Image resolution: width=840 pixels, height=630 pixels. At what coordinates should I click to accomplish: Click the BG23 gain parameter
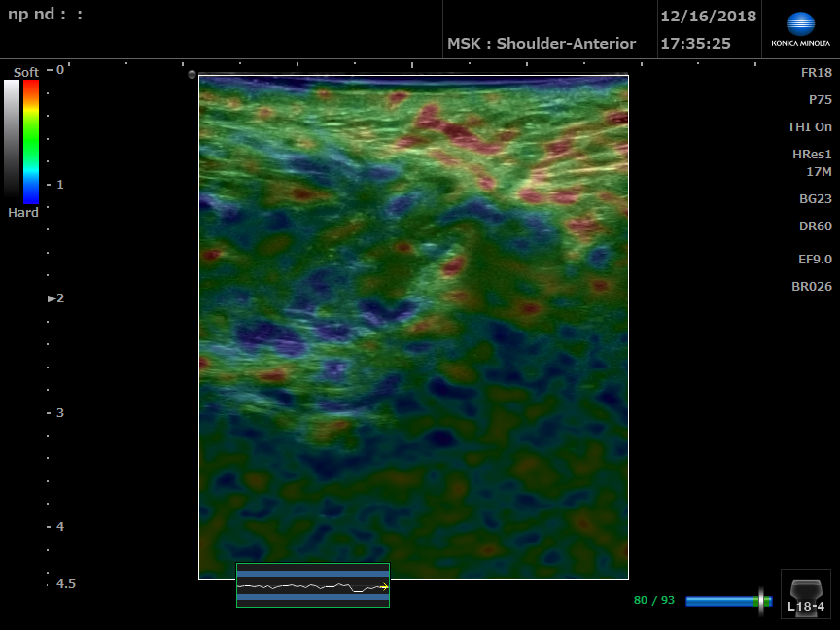coord(815,198)
